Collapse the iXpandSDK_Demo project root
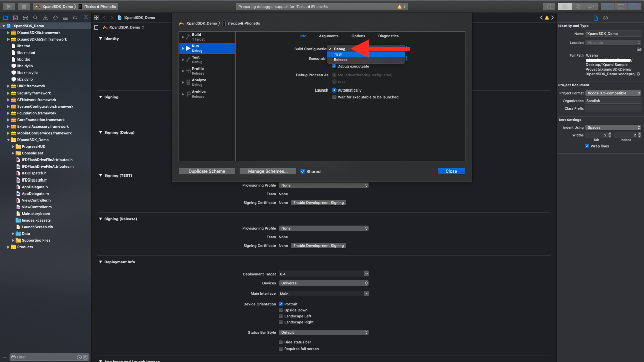Screen dimensions: 644x362 (x=4, y=26)
